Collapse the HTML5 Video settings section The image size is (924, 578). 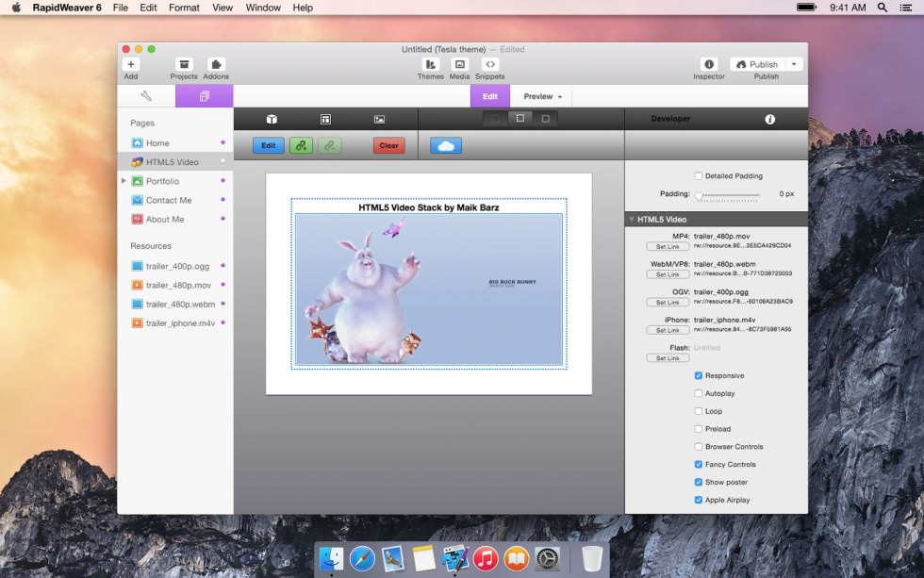coord(631,219)
